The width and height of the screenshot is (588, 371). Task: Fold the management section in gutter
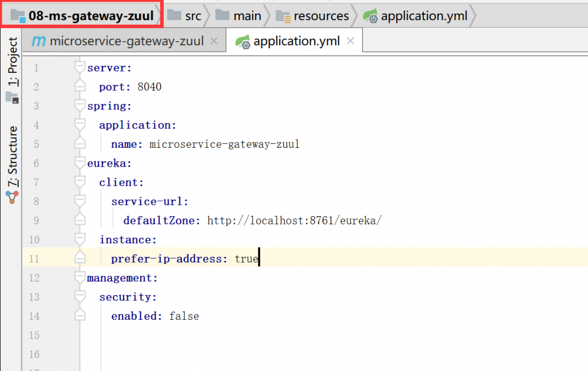tap(80, 278)
